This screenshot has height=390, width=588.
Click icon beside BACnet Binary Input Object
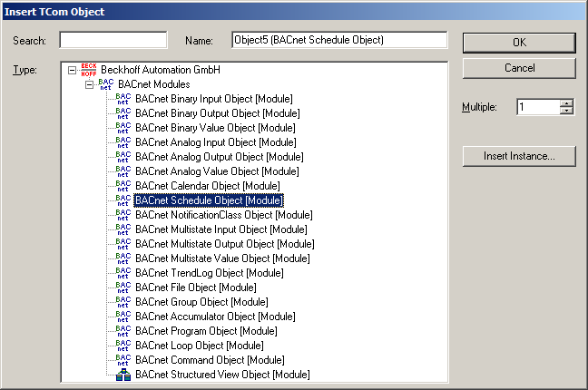123,99
